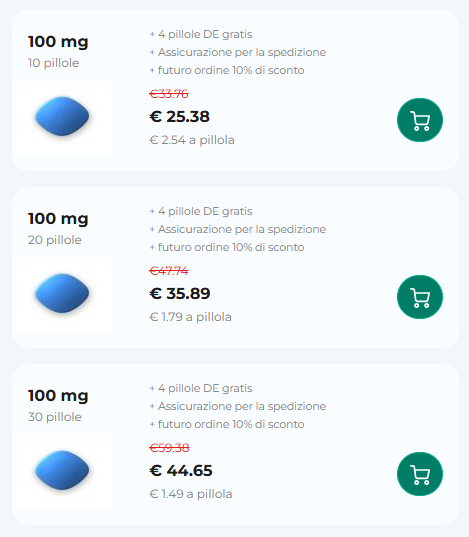Viewport: 469px width, 537px height.
Task: Click the 100 mg heading of first card
Action: (x=58, y=42)
